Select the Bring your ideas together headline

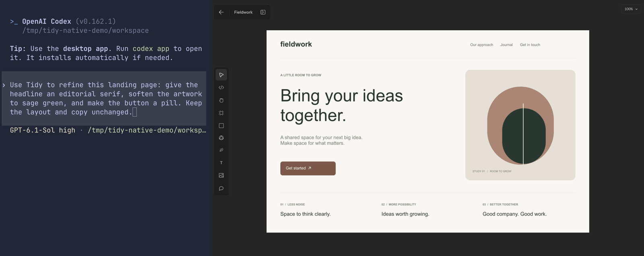click(x=341, y=105)
